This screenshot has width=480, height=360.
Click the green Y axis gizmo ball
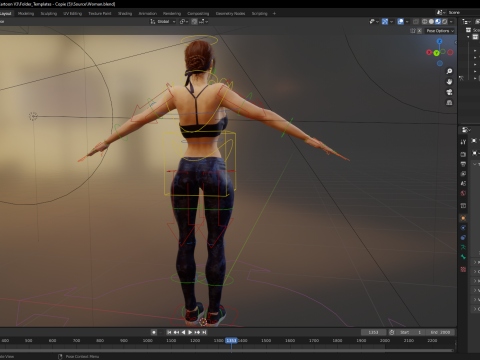click(x=436, y=53)
